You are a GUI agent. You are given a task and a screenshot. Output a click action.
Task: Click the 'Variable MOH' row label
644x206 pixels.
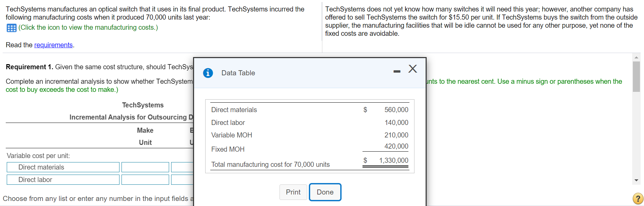232,135
